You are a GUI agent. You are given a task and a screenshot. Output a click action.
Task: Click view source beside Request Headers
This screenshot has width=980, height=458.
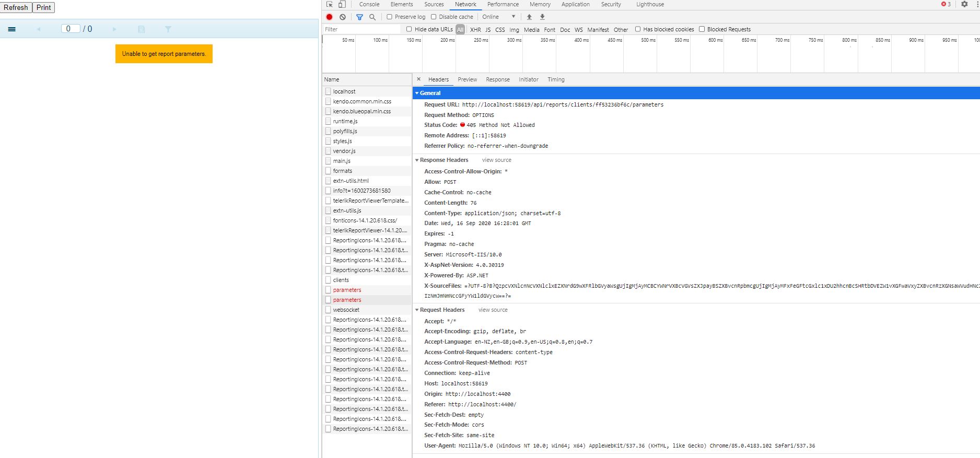coord(493,310)
